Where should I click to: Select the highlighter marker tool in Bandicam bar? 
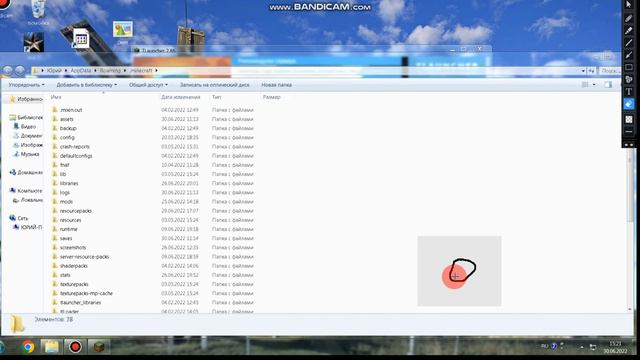(629, 31)
